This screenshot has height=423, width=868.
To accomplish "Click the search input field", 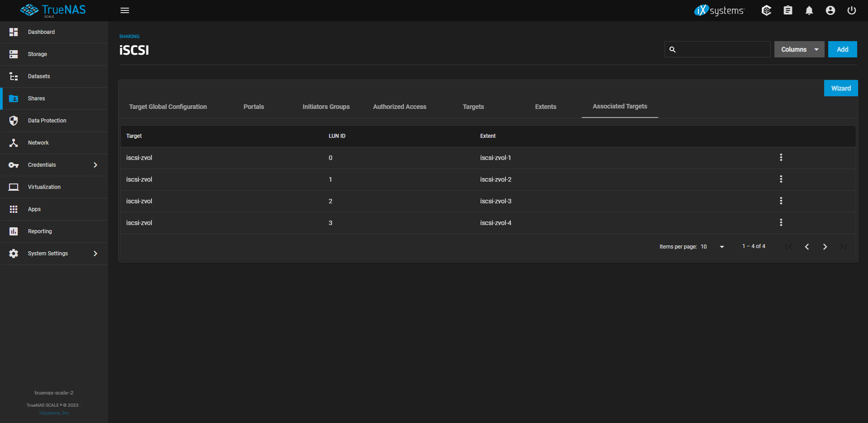I will click(x=722, y=50).
